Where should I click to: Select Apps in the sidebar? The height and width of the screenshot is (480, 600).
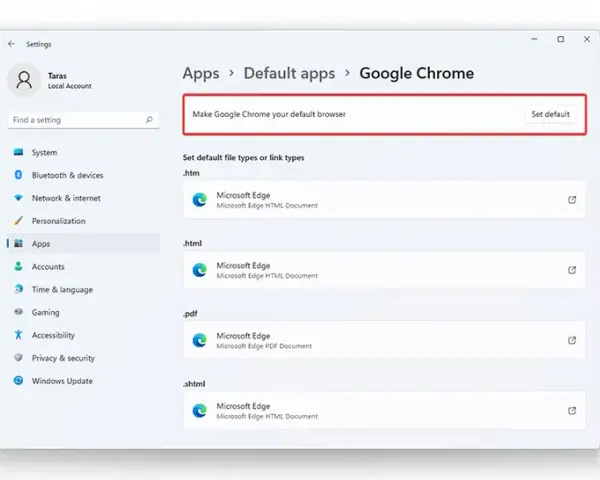pyautogui.click(x=83, y=243)
